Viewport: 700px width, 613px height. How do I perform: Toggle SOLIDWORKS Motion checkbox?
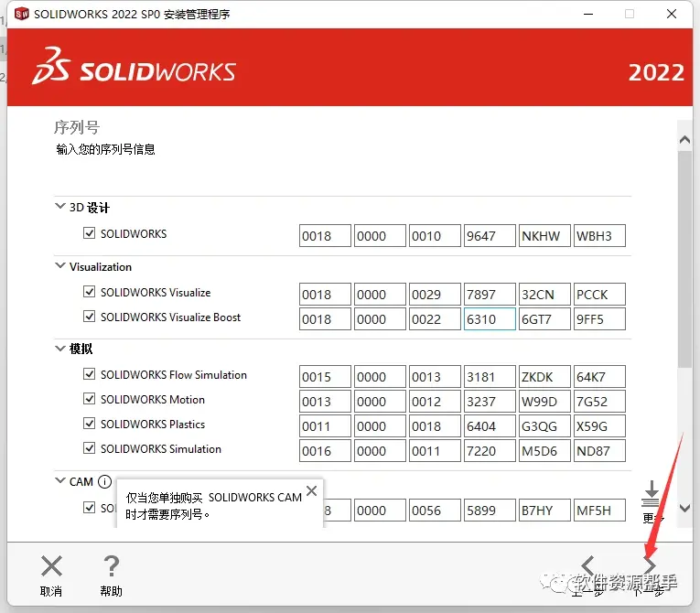click(x=90, y=399)
